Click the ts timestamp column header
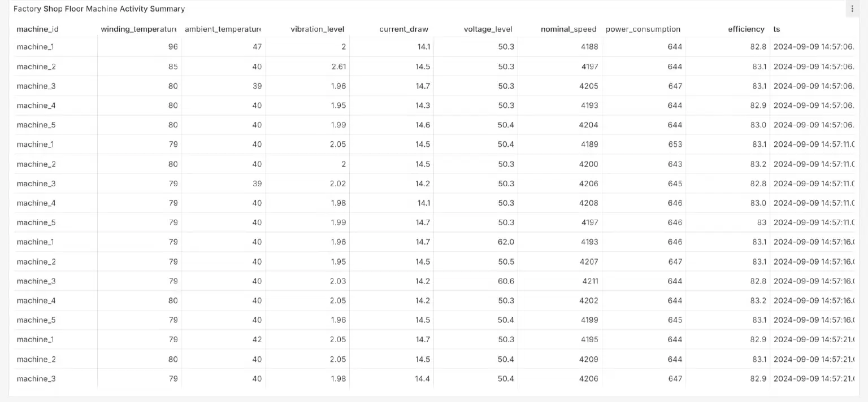This screenshot has width=868, height=402. (777, 29)
